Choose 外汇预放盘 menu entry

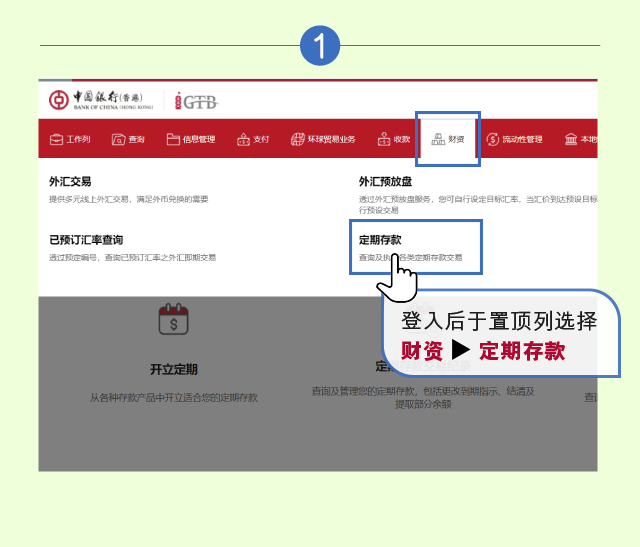pos(384,182)
